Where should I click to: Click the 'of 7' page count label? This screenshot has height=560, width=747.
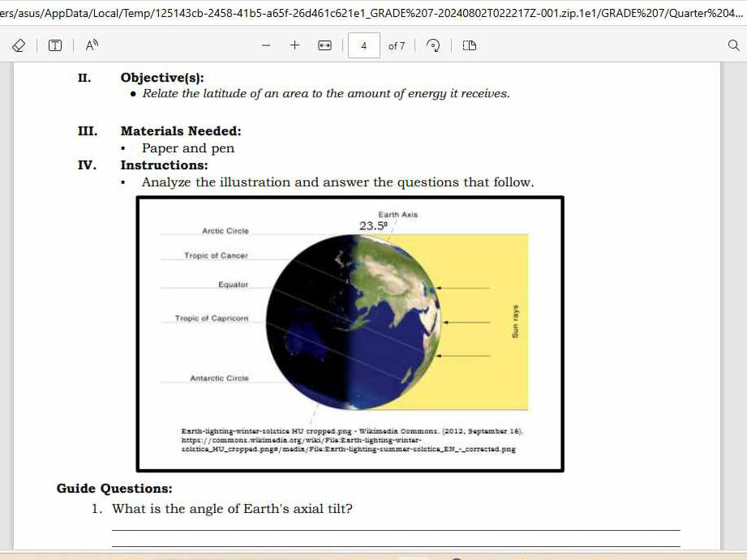(x=397, y=45)
